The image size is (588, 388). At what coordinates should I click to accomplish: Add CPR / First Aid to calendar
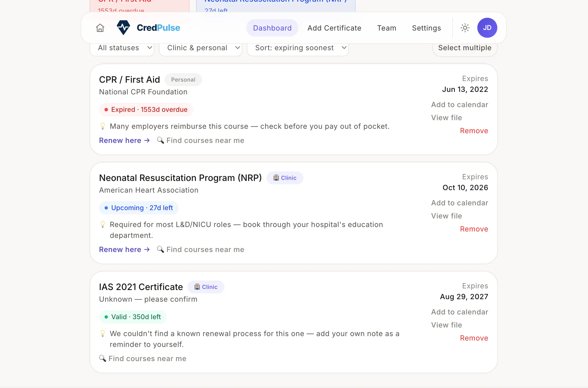460,105
